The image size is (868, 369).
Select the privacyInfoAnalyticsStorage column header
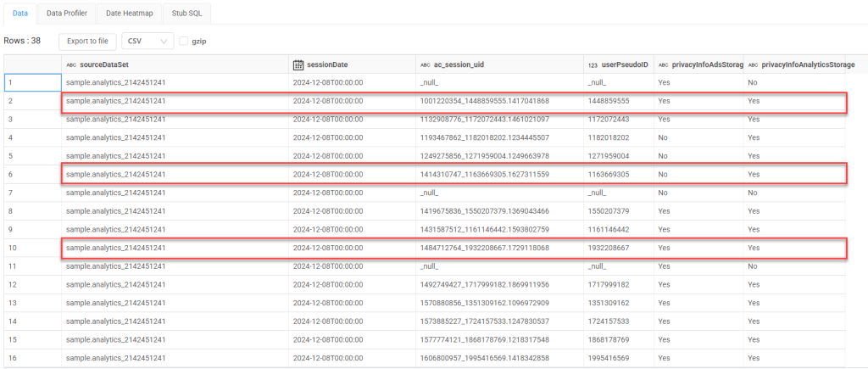pos(794,64)
